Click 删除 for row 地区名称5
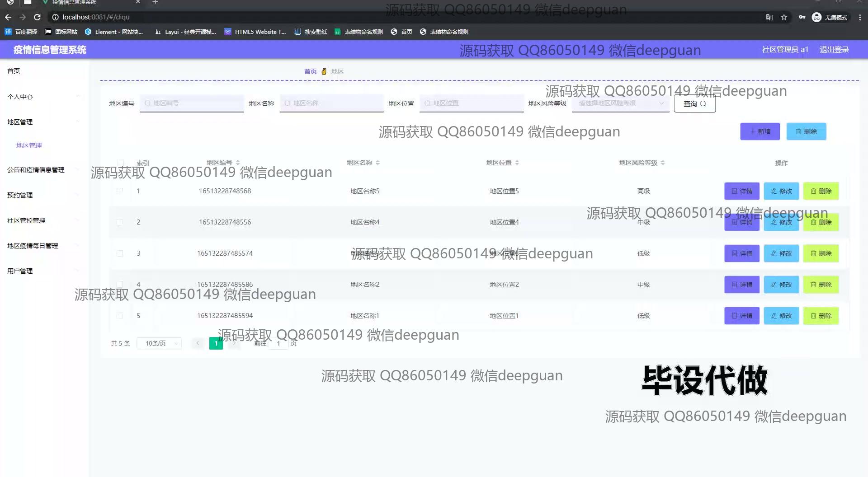868x477 pixels. point(821,191)
